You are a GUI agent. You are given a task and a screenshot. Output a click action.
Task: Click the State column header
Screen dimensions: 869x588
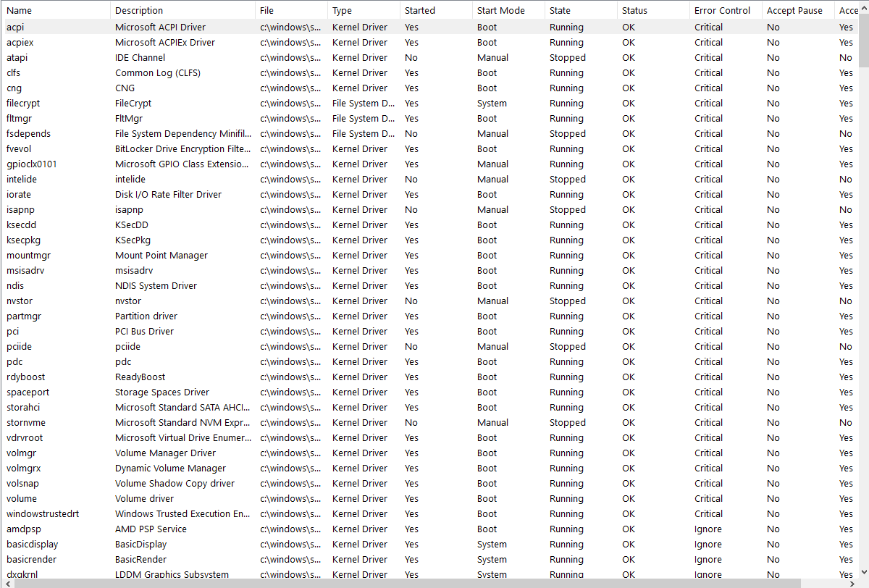point(581,10)
